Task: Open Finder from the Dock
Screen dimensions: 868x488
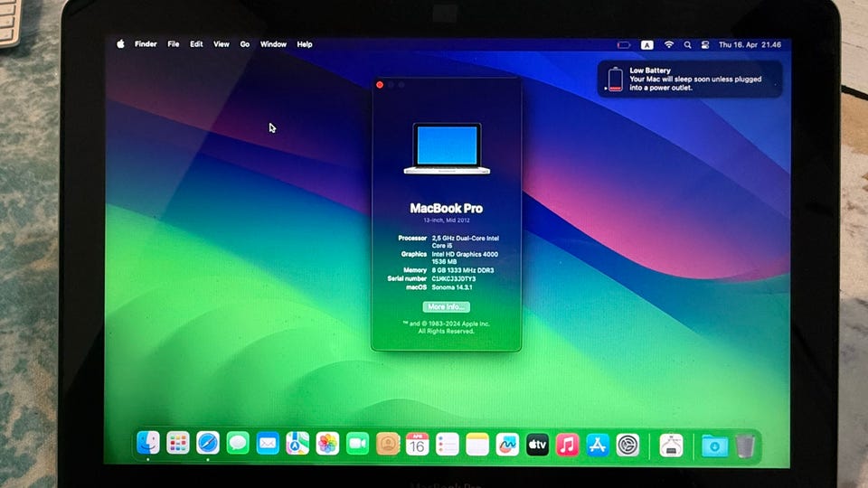Action: (148, 443)
